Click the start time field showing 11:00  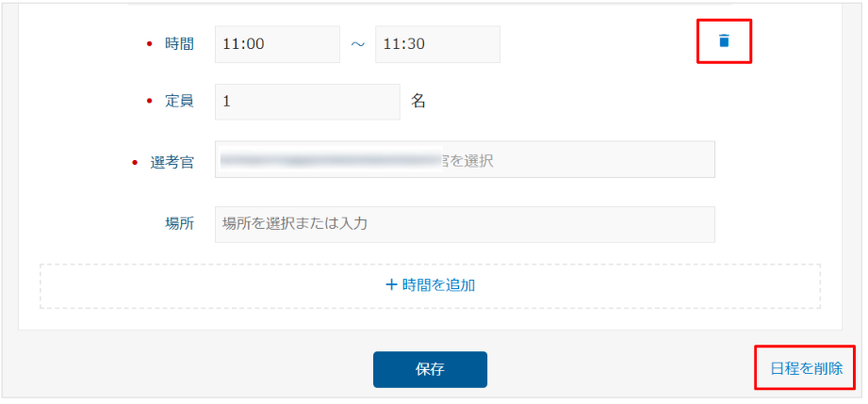pos(276,44)
